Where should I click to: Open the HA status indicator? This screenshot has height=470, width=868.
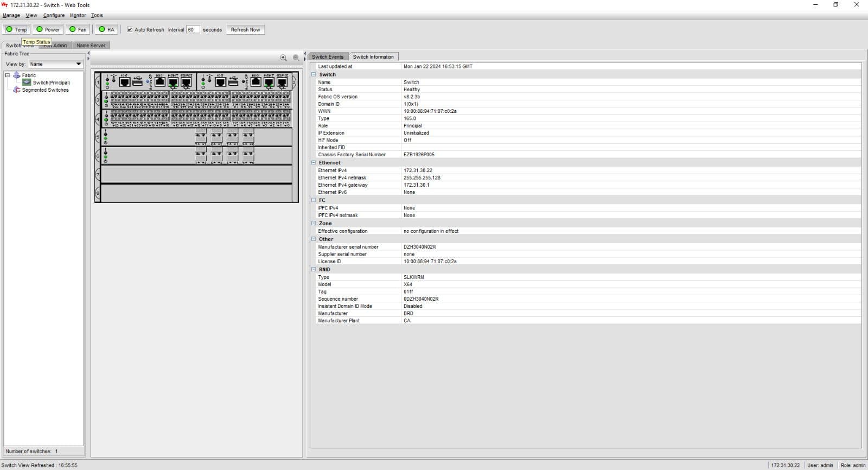[107, 29]
